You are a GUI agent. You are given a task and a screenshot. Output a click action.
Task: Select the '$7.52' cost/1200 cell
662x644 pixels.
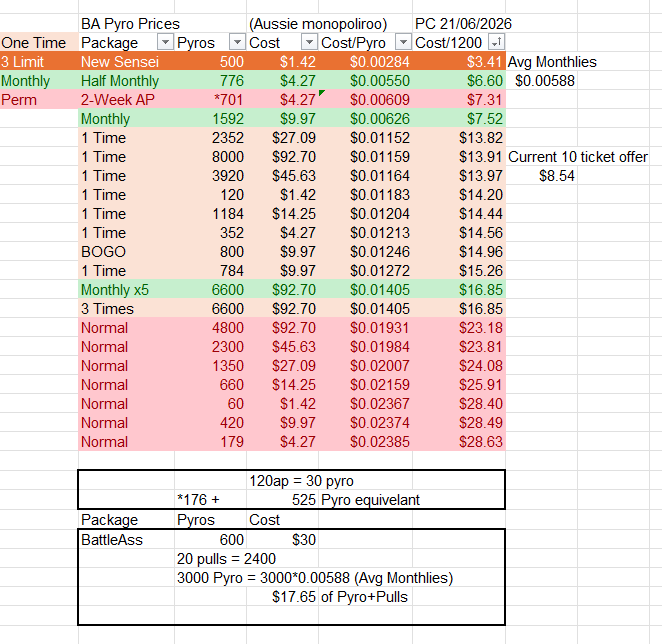pyautogui.click(x=459, y=119)
